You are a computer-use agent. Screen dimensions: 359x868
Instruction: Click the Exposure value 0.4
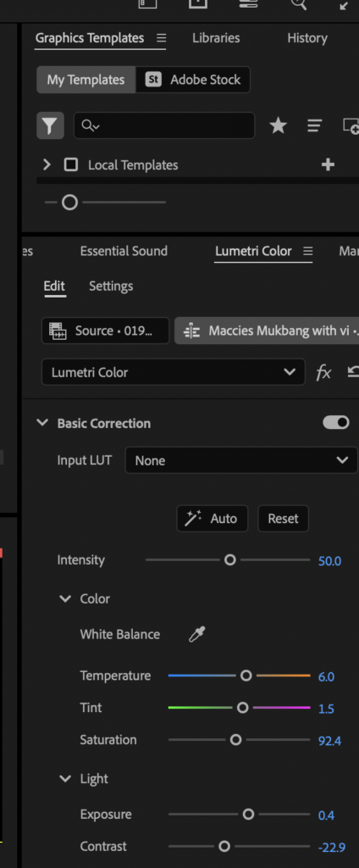326,815
